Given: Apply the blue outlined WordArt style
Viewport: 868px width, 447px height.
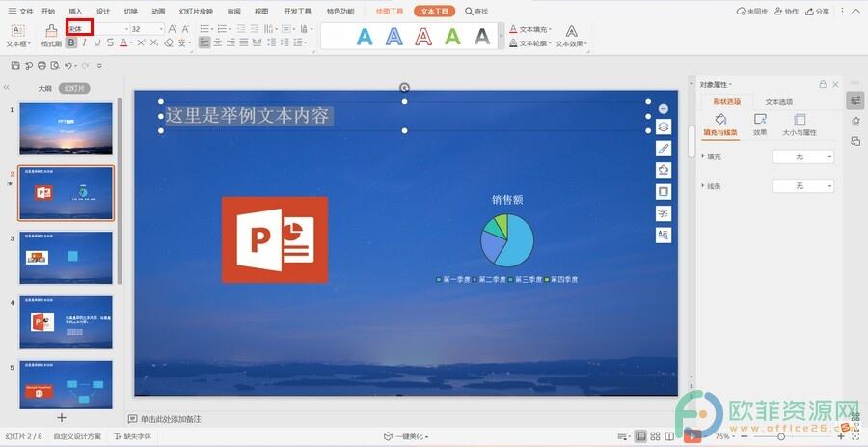Looking at the screenshot, I should (394, 37).
